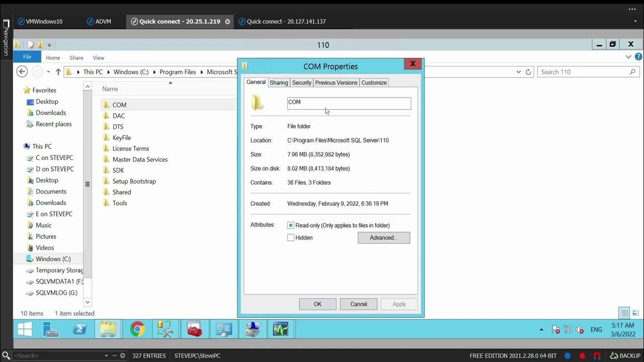This screenshot has height=362, width=644.
Task: Launch Google Chrome from the taskbar
Action: [137, 329]
